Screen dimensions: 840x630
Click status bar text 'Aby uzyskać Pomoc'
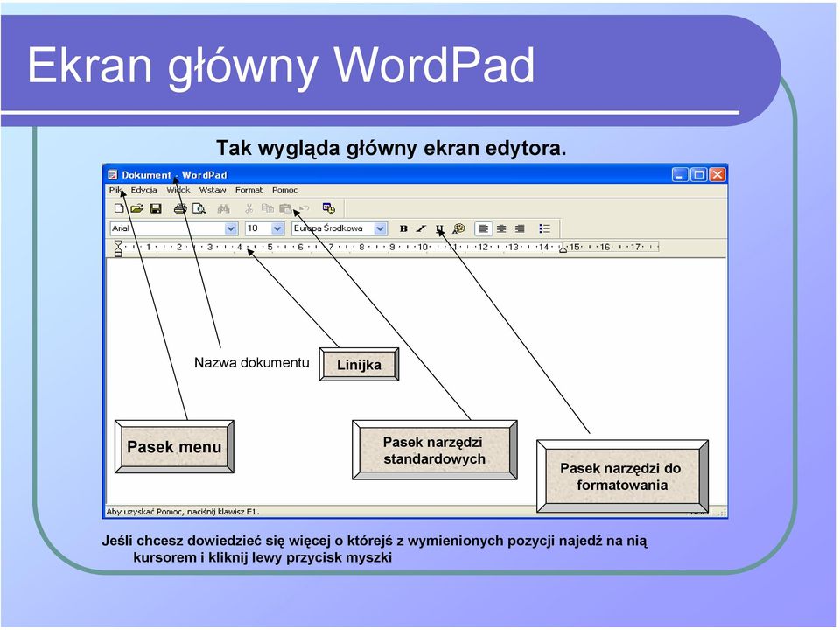[x=183, y=512]
